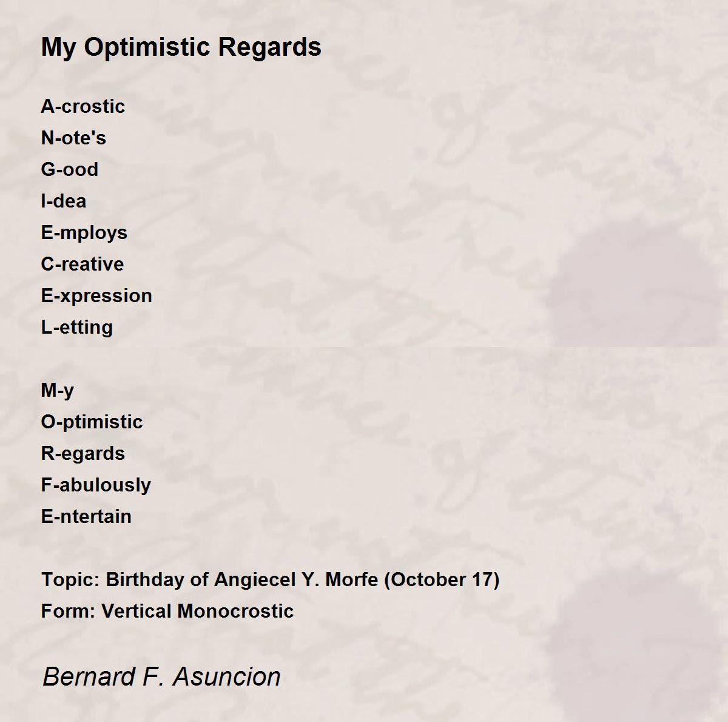Click the E-mploys line
Screen dimensions: 728x722
point(84,233)
